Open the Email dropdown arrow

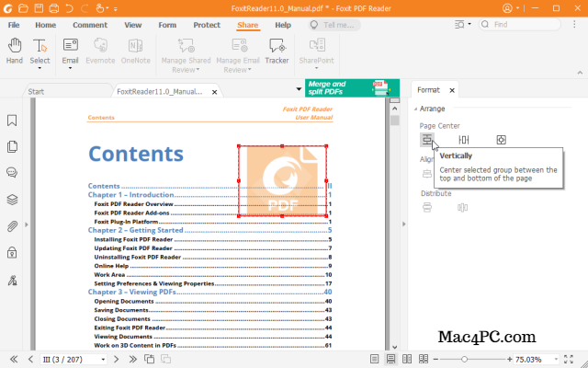coord(70,69)
